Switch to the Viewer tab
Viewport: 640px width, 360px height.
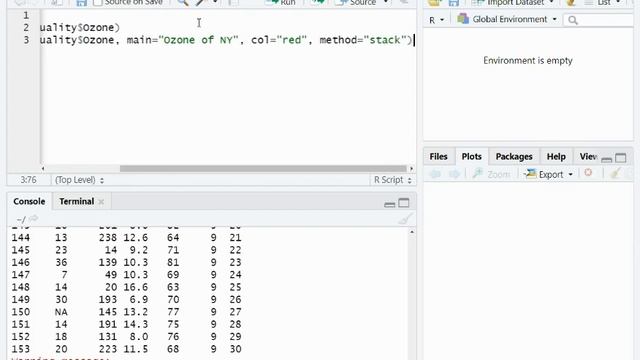pos(588,157)
